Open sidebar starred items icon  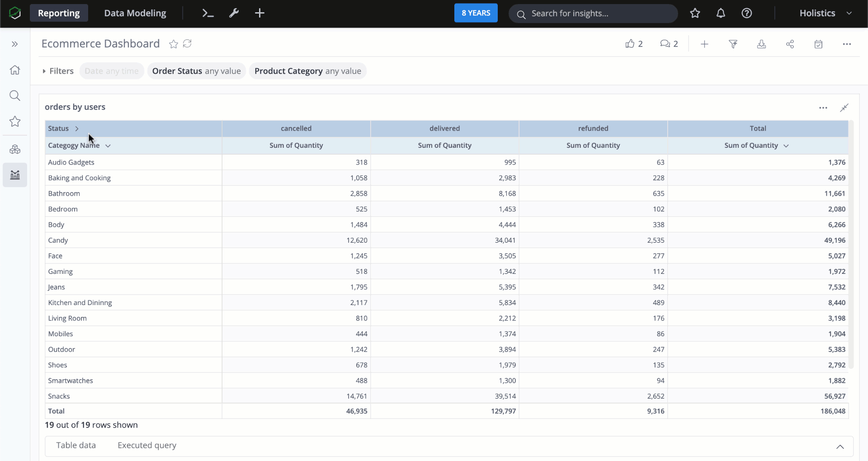(x=15, y=122)
